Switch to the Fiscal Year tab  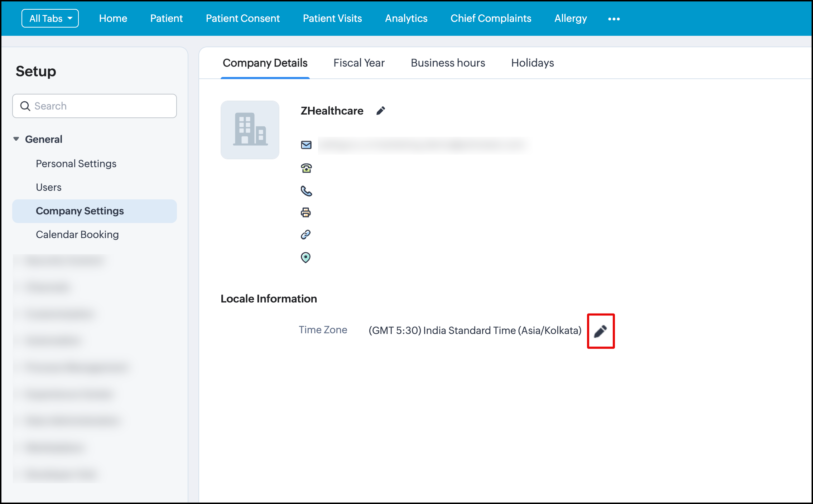point(359,63)
